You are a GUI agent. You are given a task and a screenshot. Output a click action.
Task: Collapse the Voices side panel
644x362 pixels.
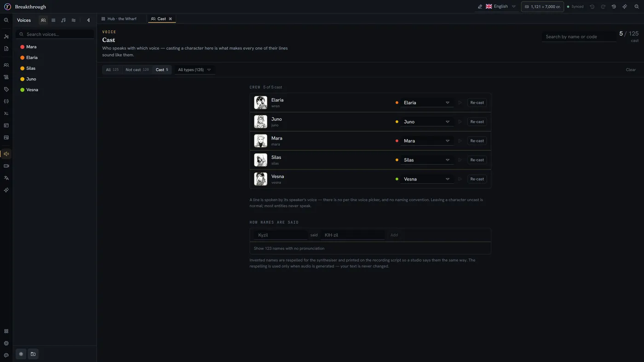click(x=88, y=20)
